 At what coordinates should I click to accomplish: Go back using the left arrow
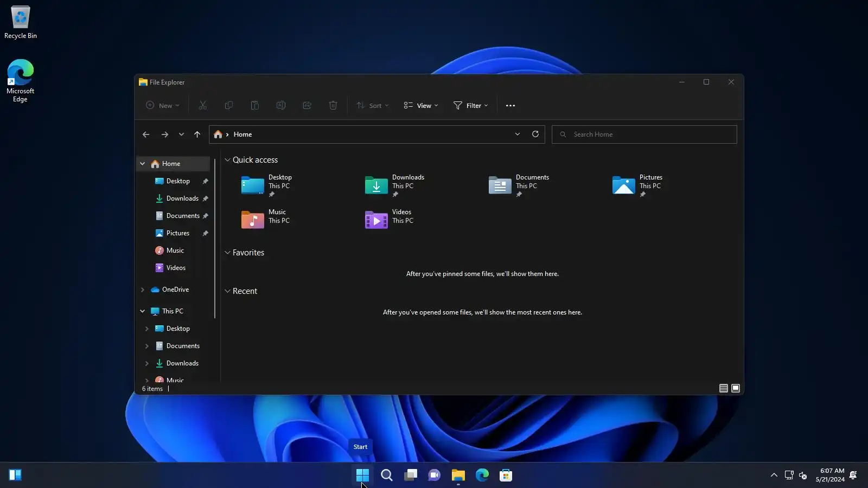point(146,134)
